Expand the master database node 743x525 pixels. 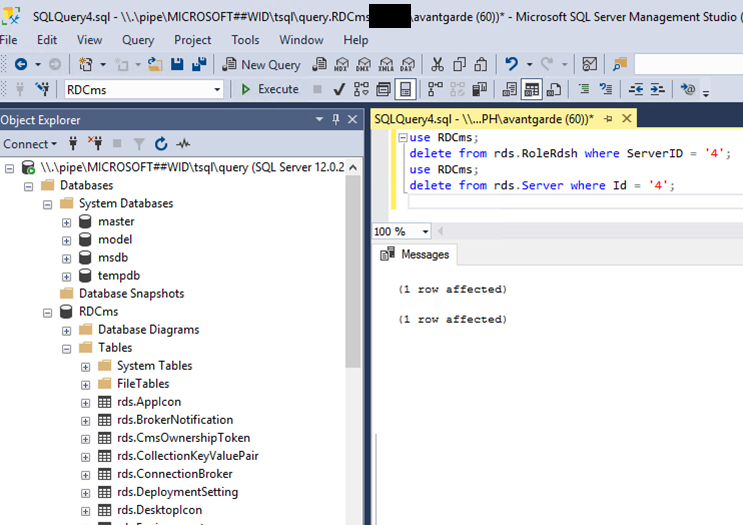[66, 222]
